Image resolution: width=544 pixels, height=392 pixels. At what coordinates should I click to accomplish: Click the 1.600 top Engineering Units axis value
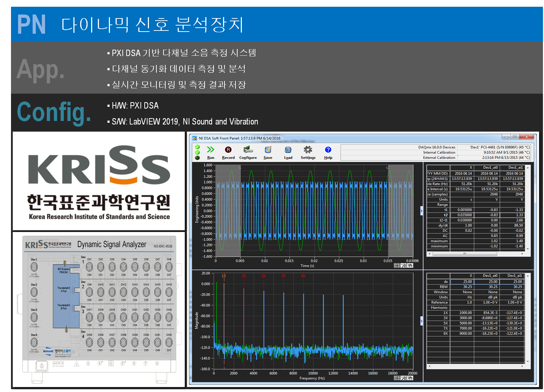(208, 165)
